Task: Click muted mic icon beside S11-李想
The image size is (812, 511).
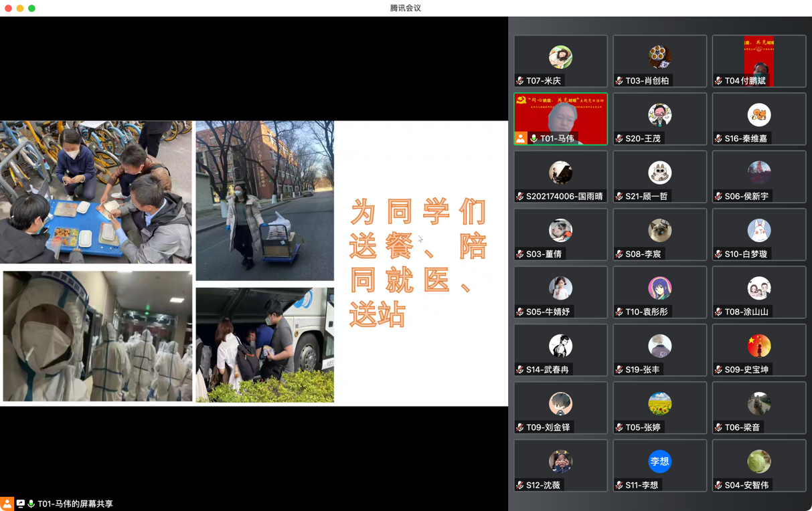Action: tap(619, 485)
